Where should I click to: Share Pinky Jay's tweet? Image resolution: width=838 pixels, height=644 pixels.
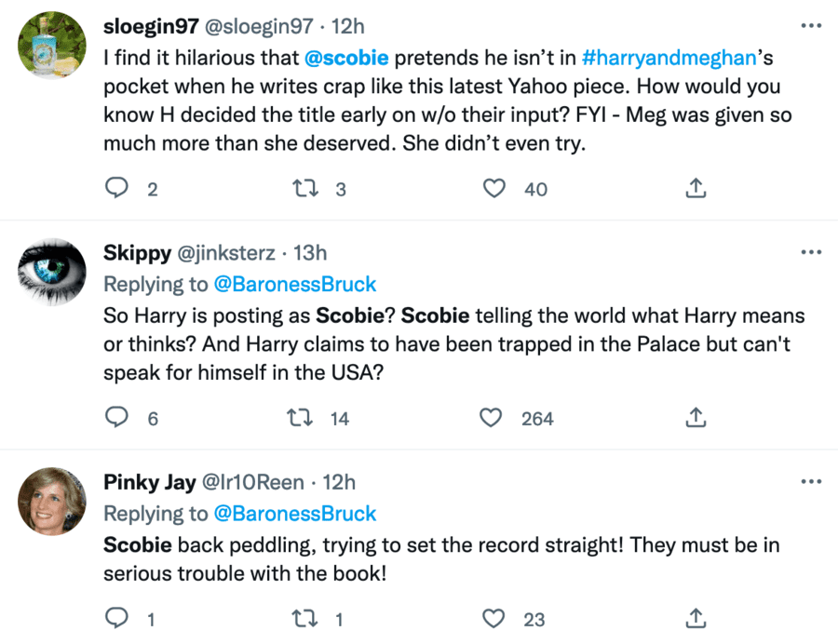pos(695,618)
